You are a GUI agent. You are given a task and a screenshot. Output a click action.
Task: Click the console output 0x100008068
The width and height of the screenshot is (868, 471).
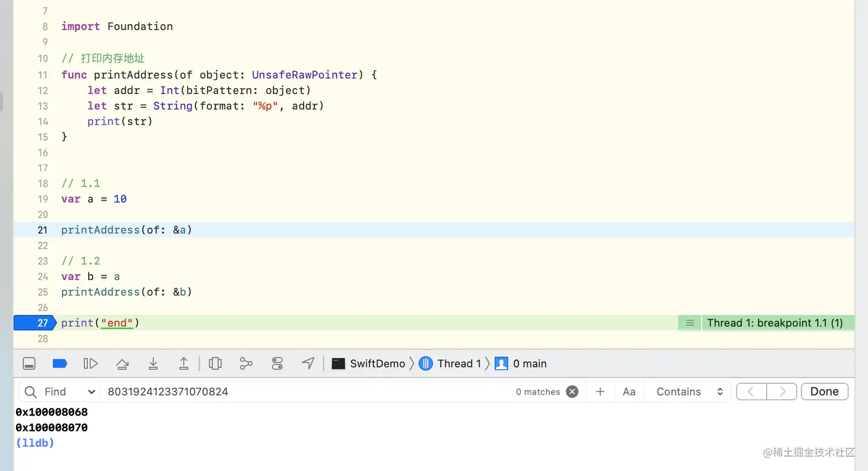click(52, 412)
